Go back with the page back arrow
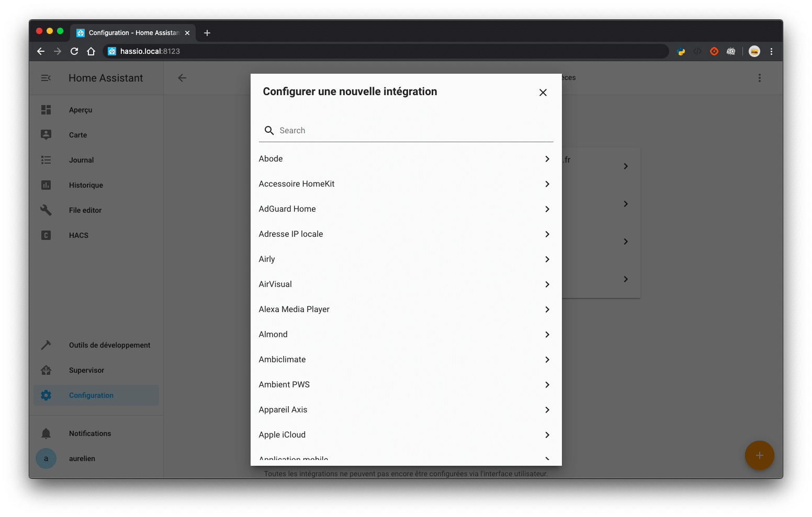This screenshot has height=517, width=812. point(182,78)
